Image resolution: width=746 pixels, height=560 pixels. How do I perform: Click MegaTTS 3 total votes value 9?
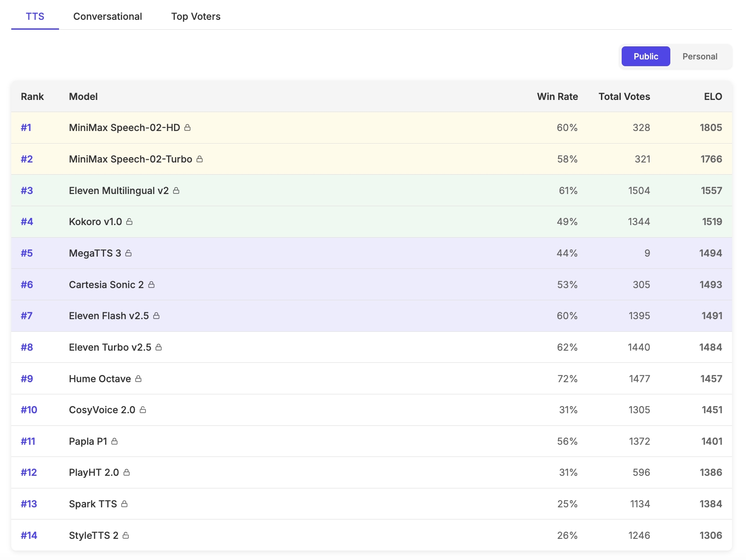tap(647, 253)
